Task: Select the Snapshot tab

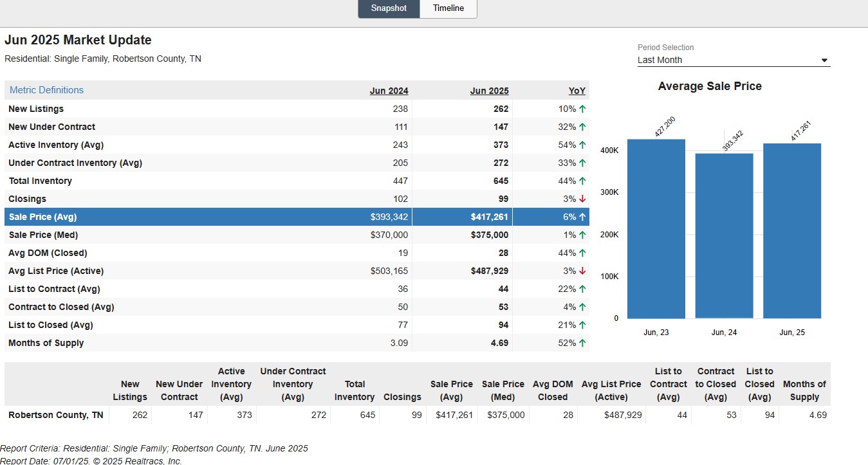Action: [389, 8]
